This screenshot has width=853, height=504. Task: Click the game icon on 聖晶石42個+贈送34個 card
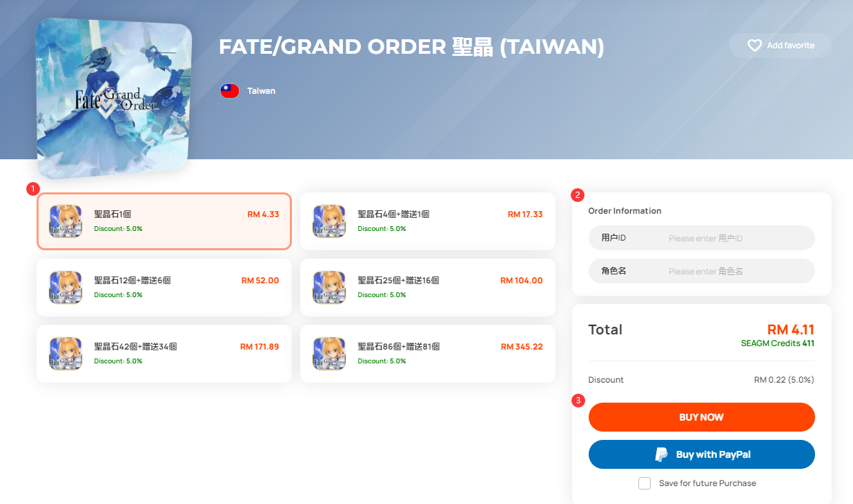[66, 354]
